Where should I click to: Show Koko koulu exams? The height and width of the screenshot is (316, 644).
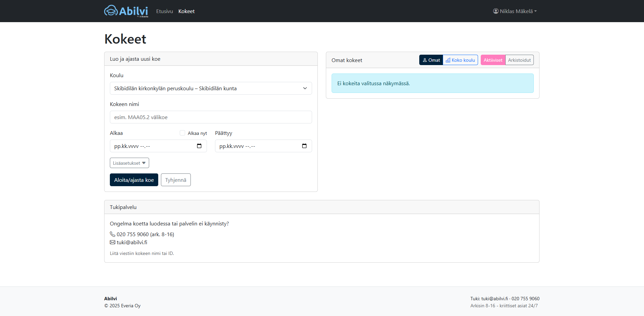tap(460, 60)
